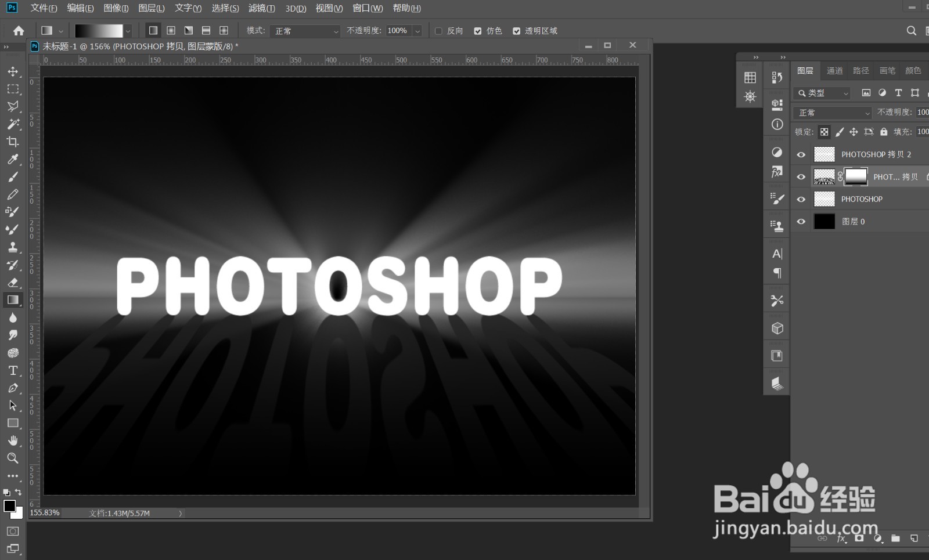Open the gradient preset picker arrow
929x560 pixels.
128,31
